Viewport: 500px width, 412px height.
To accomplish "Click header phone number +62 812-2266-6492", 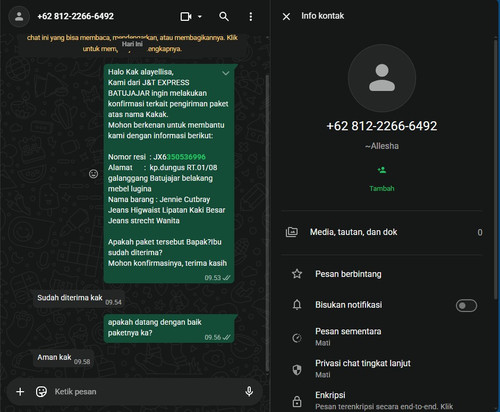I will coord(76,16).
